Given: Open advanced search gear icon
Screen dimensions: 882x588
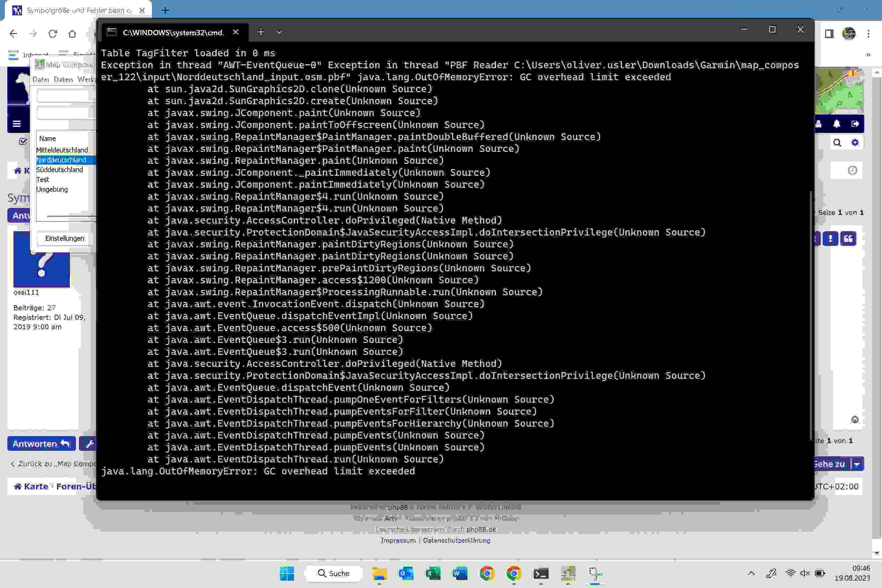Looking at the screenshot, I should pyautogui.click(x=855, y=143).
